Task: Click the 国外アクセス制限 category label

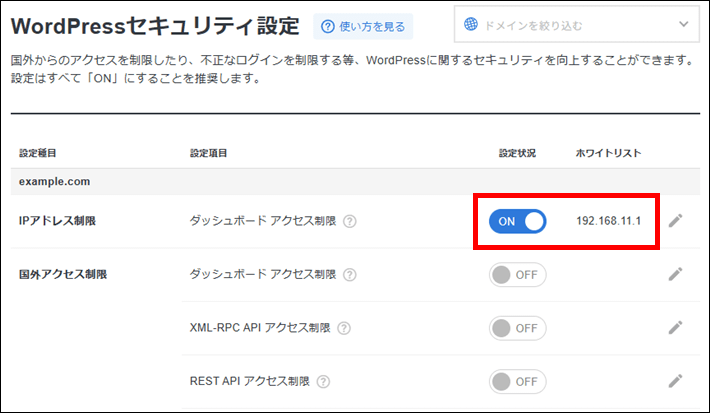Action: pos(63,274)
